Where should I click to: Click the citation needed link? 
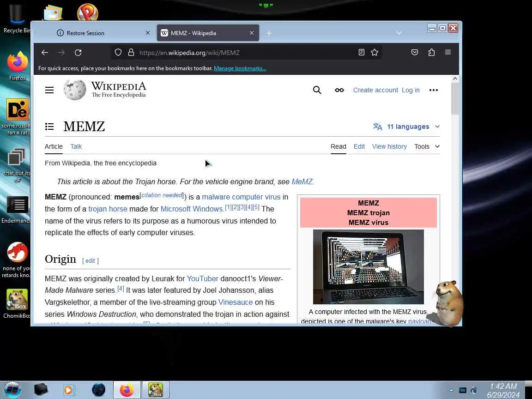(162, 195)
